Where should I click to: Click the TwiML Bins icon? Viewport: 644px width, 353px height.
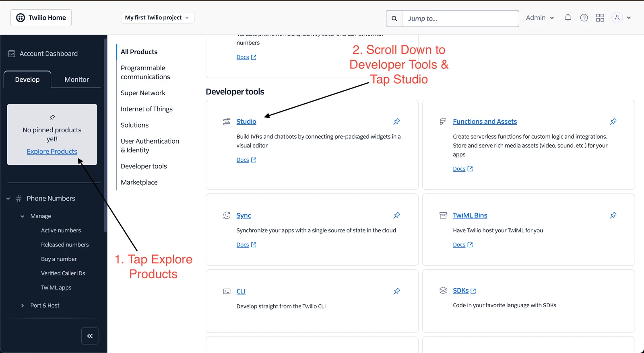(x=443, y=215)
